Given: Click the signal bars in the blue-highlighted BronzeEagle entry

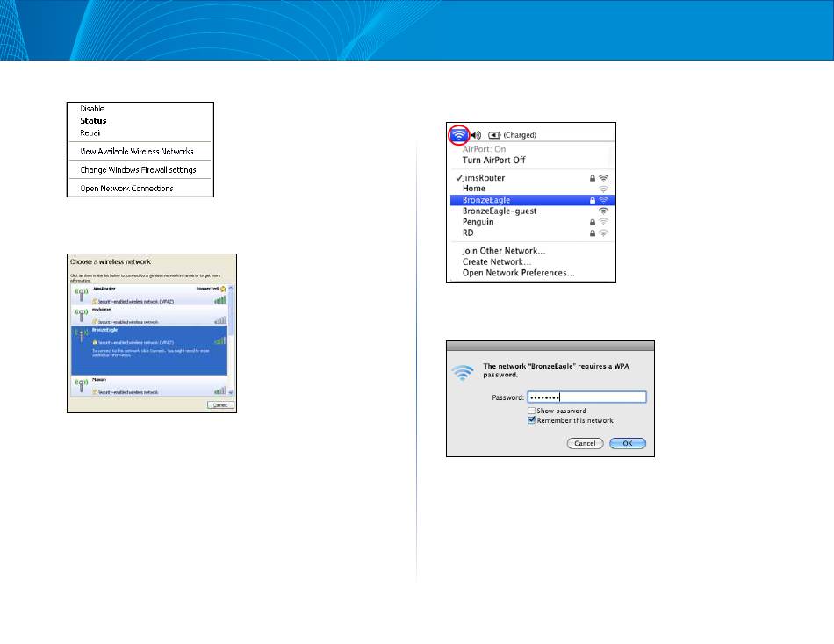Looking at the screenshot, I should (x=219, y=341).
